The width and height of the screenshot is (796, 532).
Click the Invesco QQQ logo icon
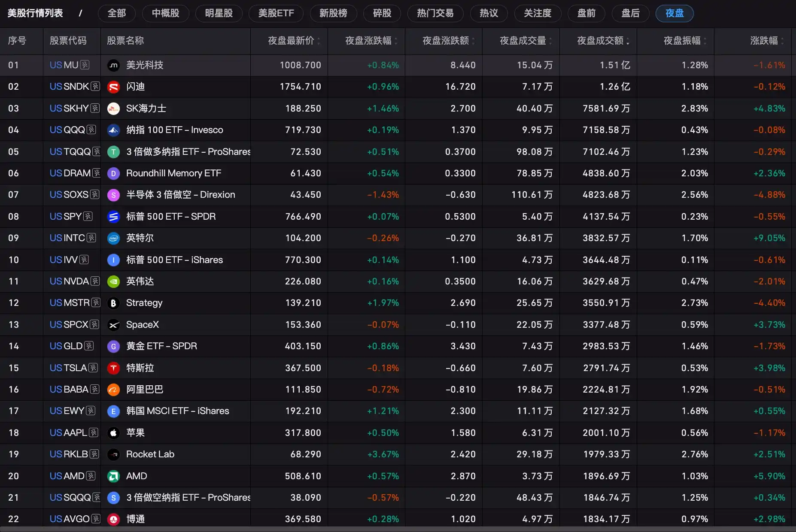(113, 130)
